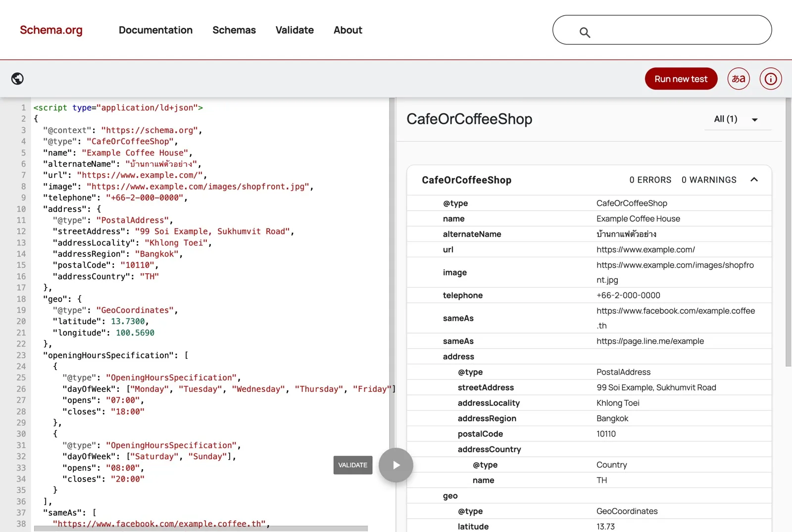The image size is (792, 532).
Task: Go to the Schema.org home logo
Action: pyautogui.click(x=51, y=30)
